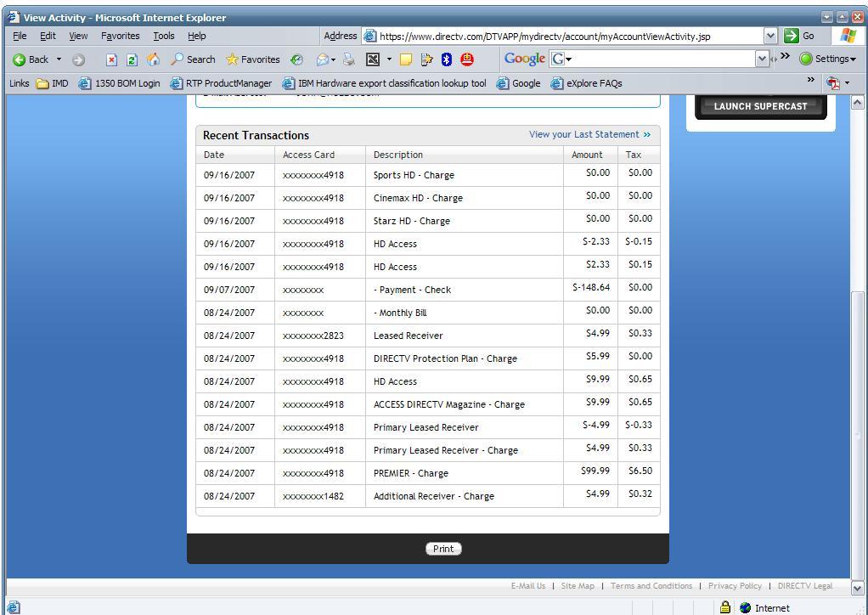Open the Help menu
This screenshot has width=868, height=615.
(196, 36)
